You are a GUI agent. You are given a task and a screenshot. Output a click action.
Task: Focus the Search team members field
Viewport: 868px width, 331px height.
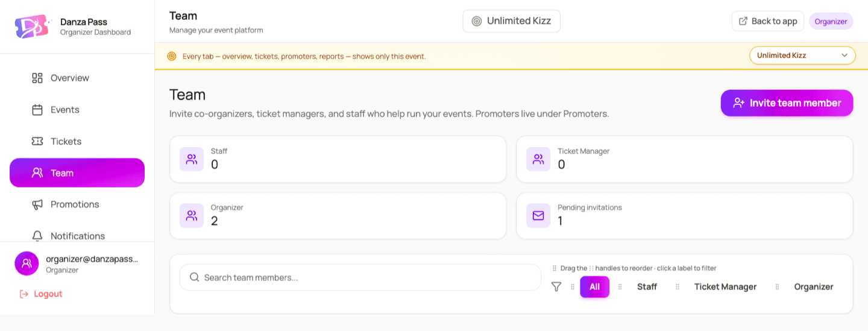[x=360, y=277]
